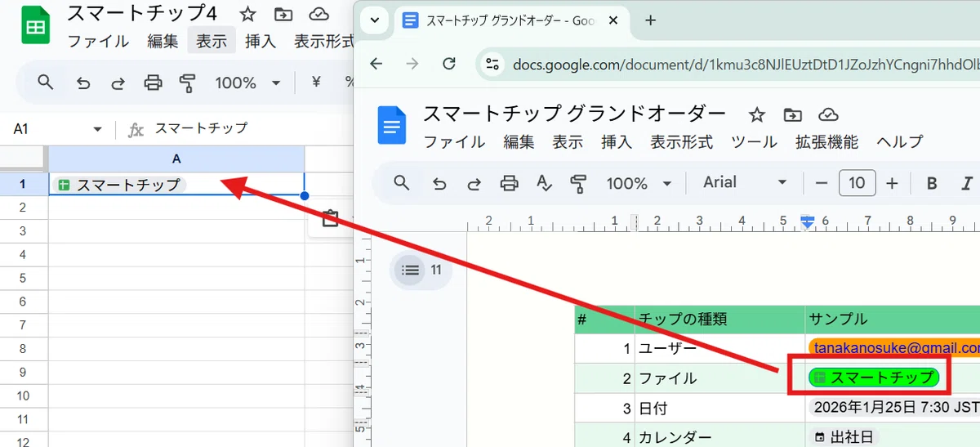Check cloud save status in Sheets

tap(319, 14)
